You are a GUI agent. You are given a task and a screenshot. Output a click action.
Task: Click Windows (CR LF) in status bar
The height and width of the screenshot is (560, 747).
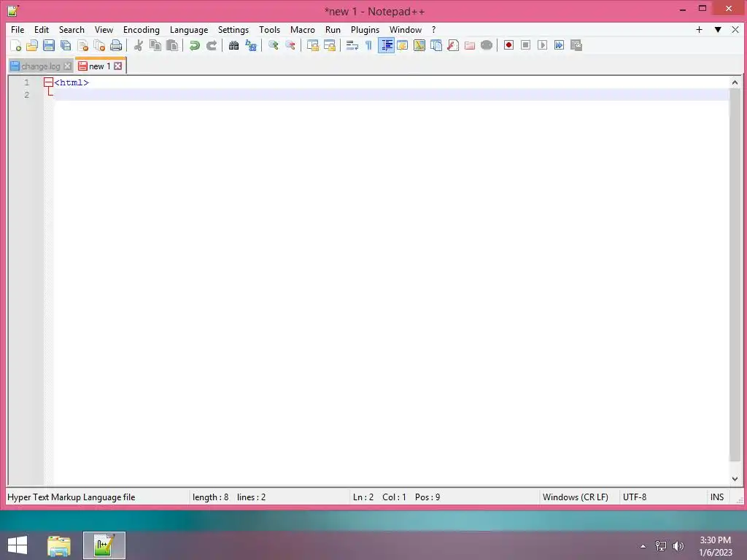(x=575, y=497)
